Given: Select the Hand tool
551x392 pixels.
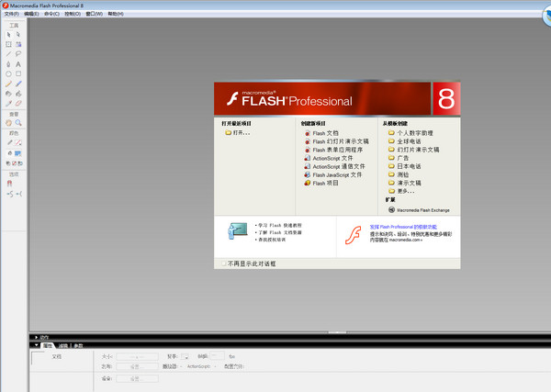Looking at the screenshot, I should click(x=8, y=122).
